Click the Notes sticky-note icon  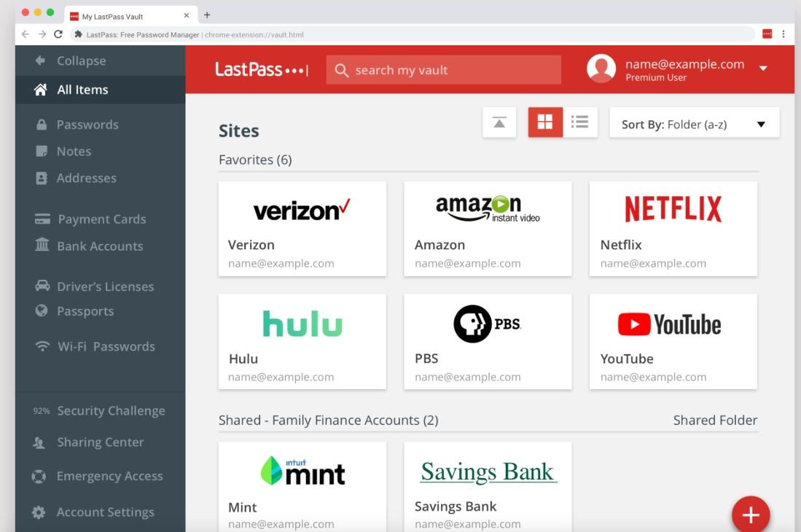click(42, 151)
